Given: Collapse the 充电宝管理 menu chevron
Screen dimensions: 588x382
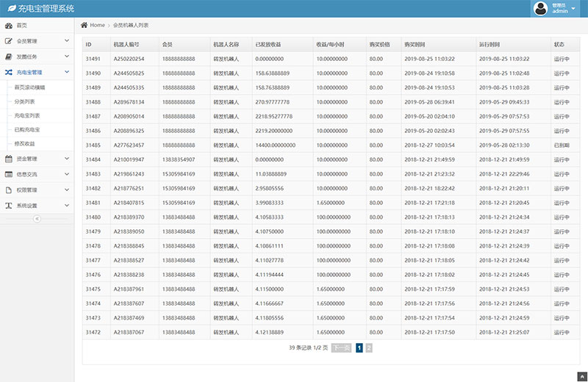Looking at the screenshot, I should point(67,73).
